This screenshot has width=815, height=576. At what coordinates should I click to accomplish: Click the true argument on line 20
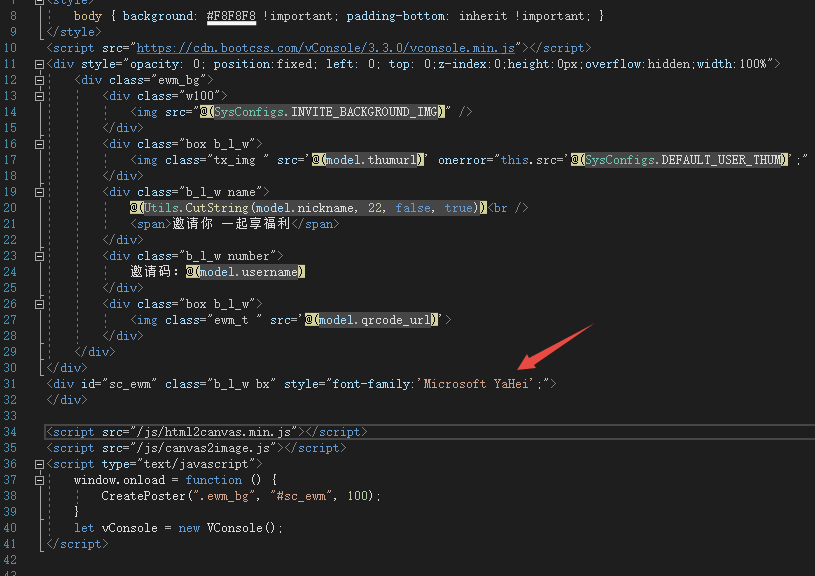coord(458,208)
